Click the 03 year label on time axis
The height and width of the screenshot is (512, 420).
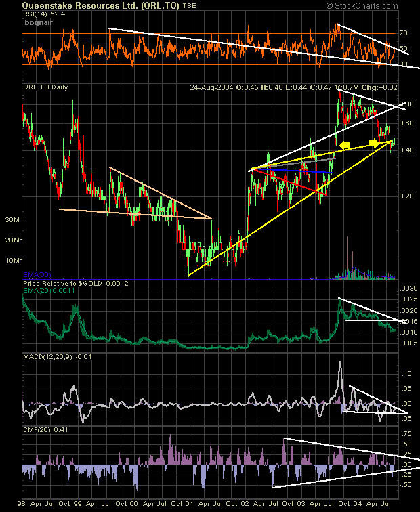tap(301, 503)
